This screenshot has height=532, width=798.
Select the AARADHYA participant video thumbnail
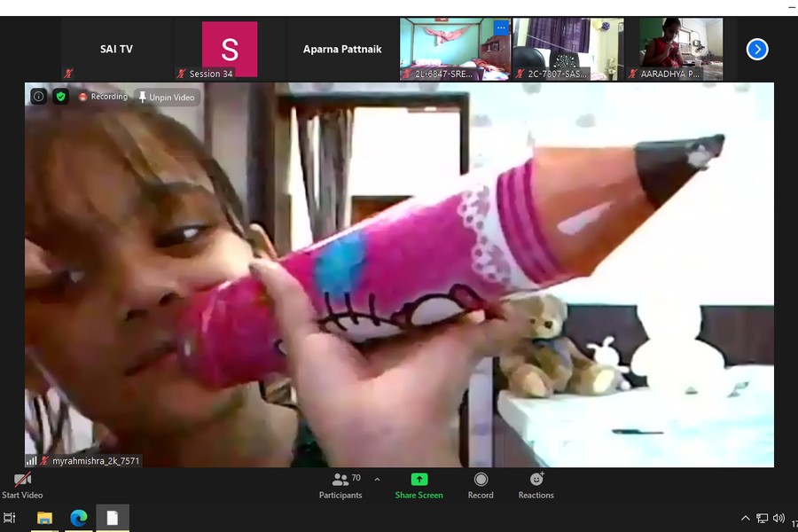(680, 50)
